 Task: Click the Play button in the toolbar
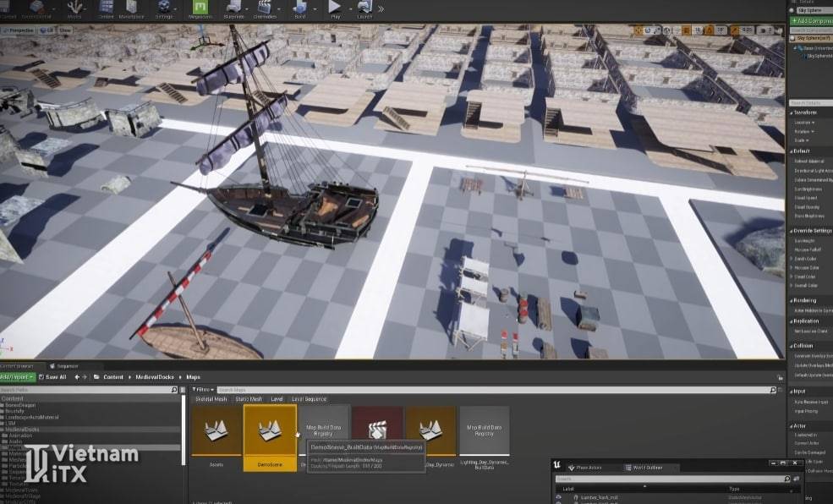334,8
